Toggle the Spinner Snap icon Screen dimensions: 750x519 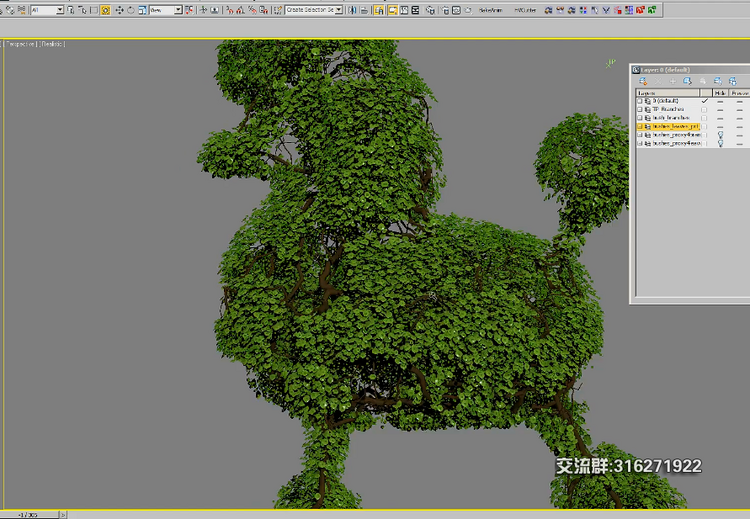[x=264, y=10]
